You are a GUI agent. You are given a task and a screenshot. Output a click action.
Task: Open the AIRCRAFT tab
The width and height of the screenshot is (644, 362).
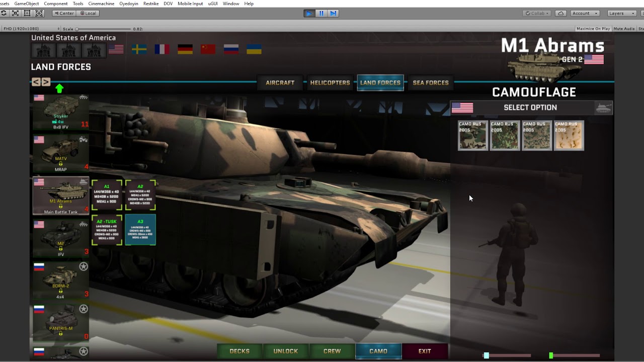coord(280,83)
